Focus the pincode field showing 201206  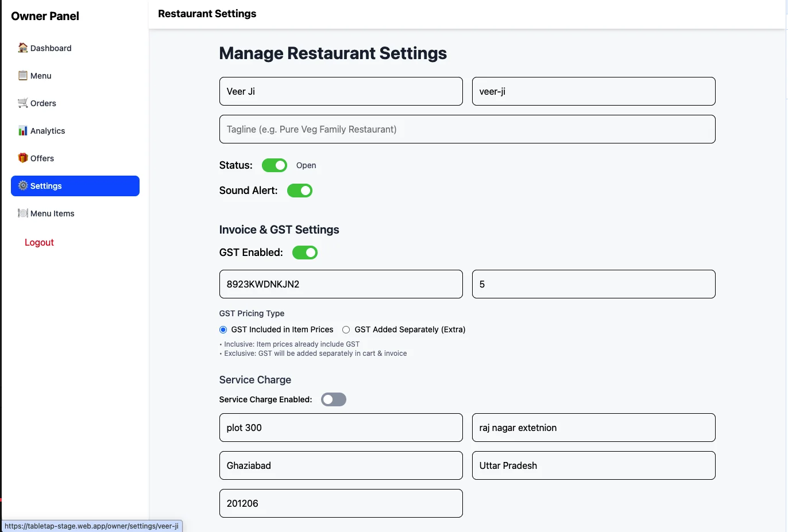click(x=341, y=503)
